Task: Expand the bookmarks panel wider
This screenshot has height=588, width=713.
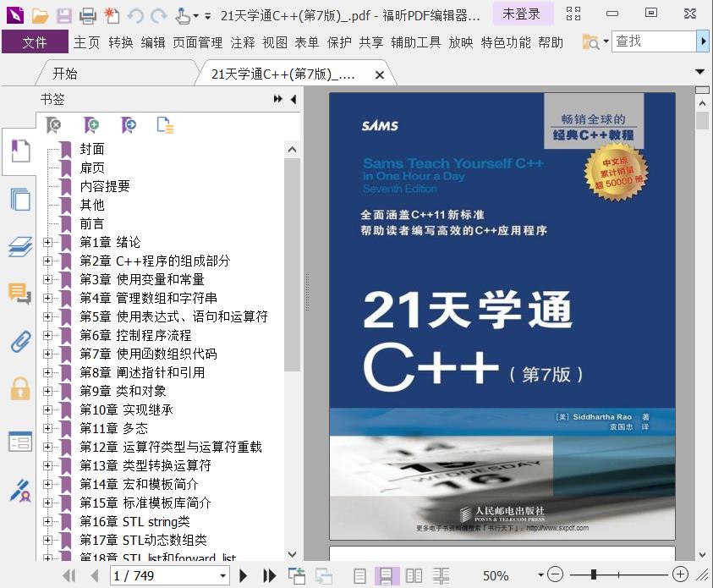Action: [x=277, y=99]
